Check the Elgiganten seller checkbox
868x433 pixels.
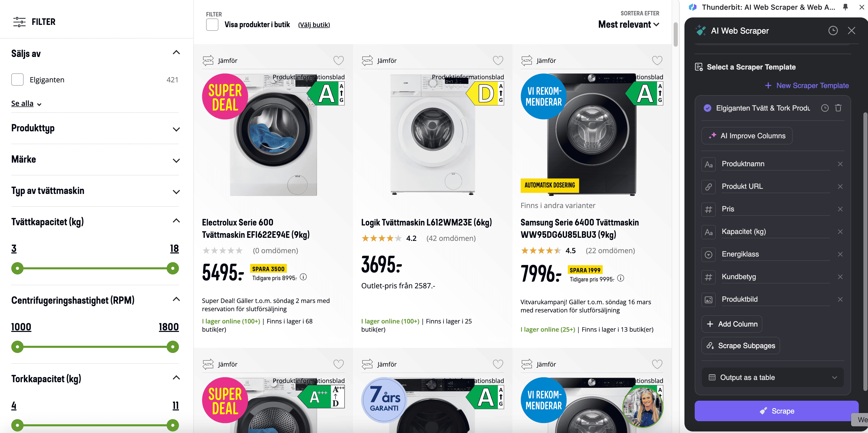pyautogui.click(x=17, y=80)
